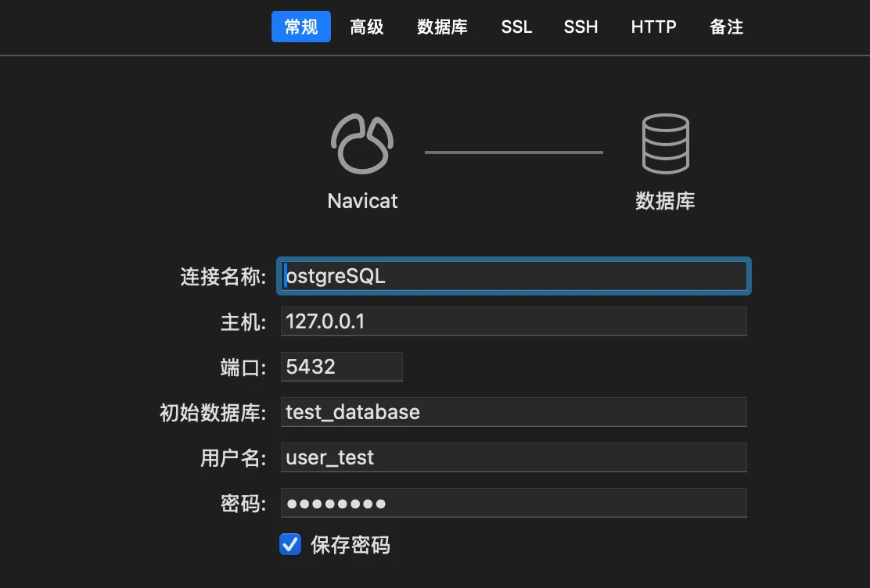The height and width of the screenshot is (588, 870).
Task: Focus the 连接名称 input field
Action: [x=514, y=276]
